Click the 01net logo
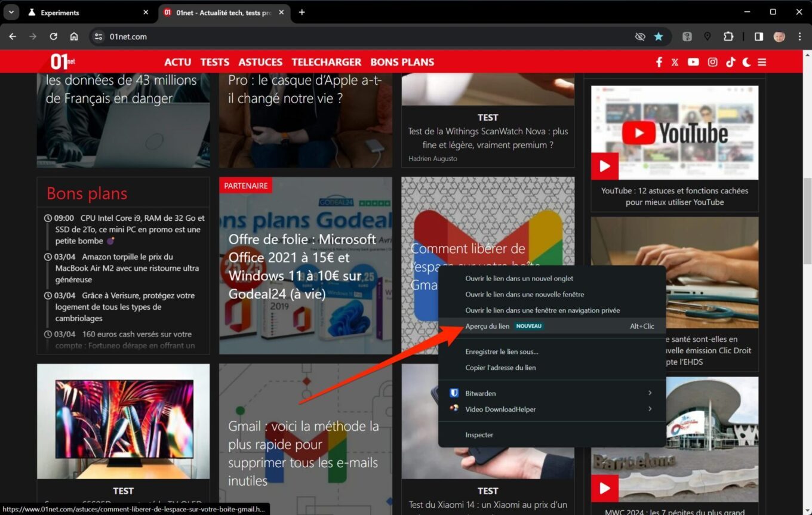This screenshot has height=515, width=812. point(63,61)
